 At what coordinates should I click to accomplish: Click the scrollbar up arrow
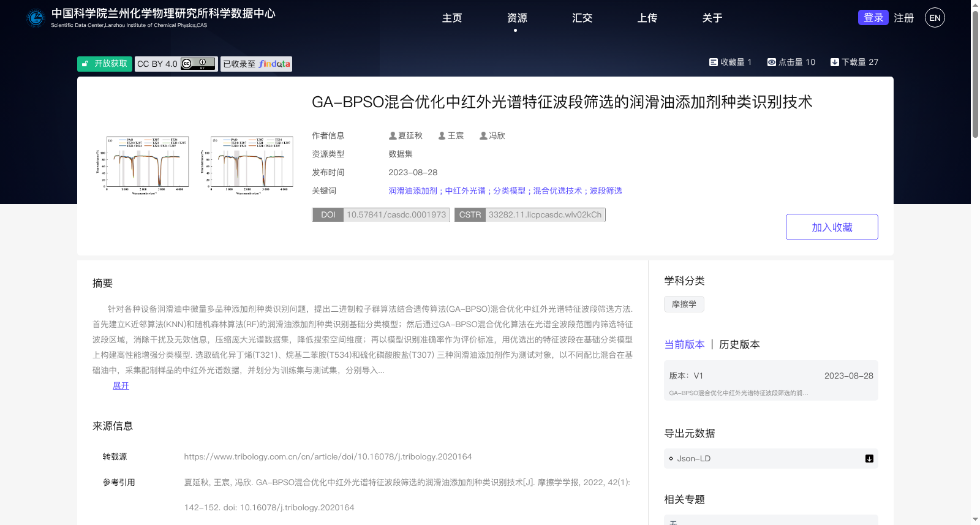pos(975,4)
